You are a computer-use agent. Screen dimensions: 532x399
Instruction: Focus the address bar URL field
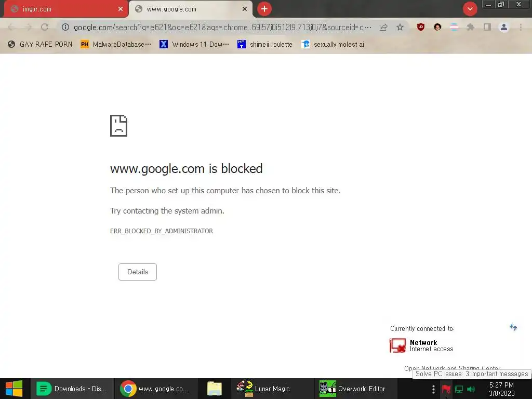click(222, 27)
